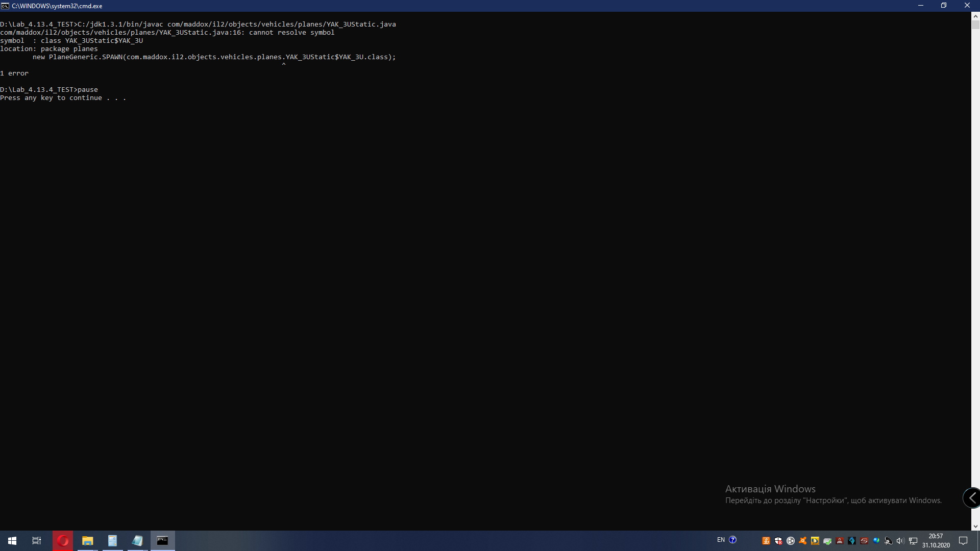The height and width of the screenshot is (551, 980).
Task: Click the Windows Security shield tray icon
Action: pyautogui.click(x=778, y=541)
